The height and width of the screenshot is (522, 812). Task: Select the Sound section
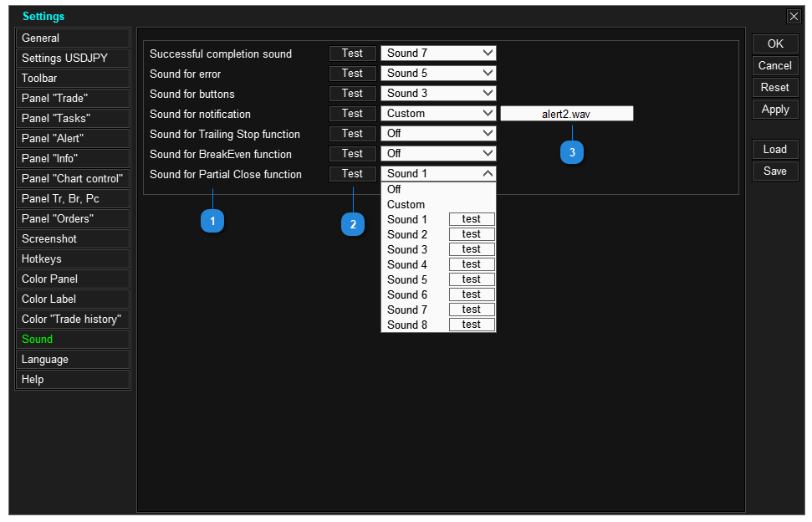pyautogui.click(x=73, y=339)
